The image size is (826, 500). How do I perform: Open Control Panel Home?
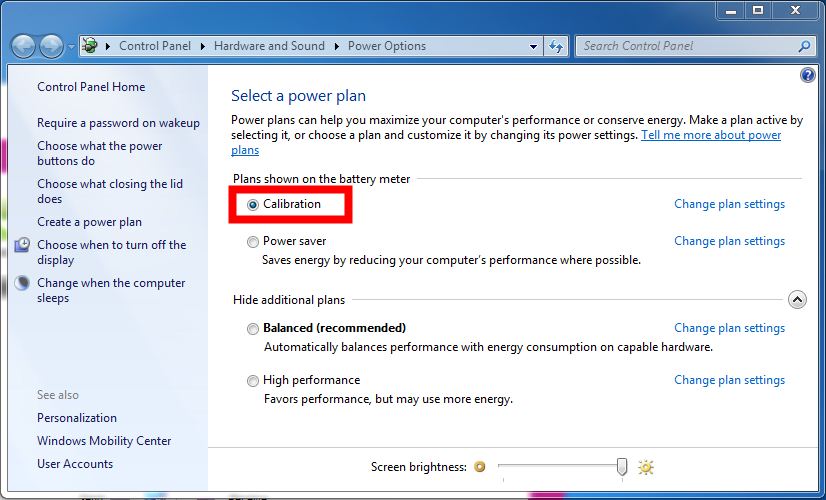tap(91, 87)
